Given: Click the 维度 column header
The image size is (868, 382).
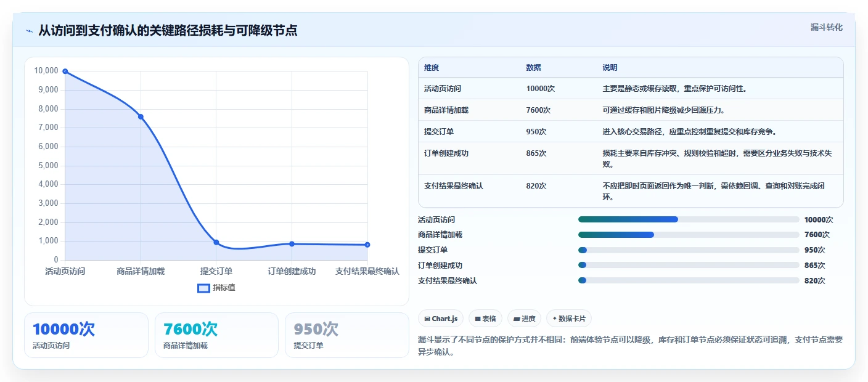Looking at the screenshot, I should pos(432,68).
